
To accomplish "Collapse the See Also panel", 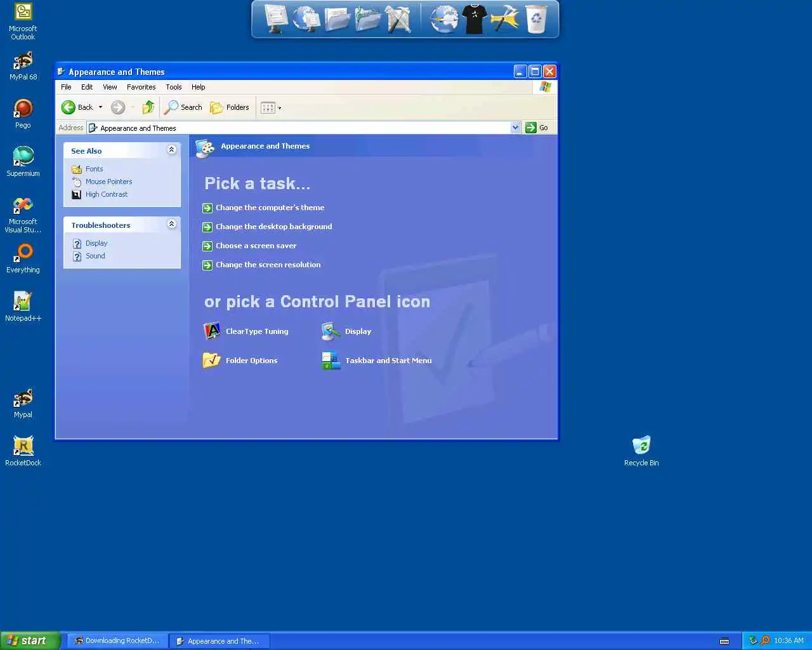I will (x=171, y=150).
